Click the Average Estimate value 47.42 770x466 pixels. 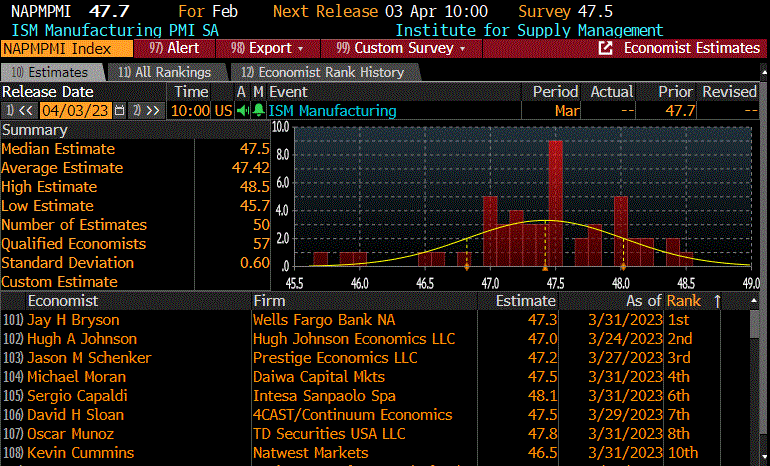coord(250,168)
